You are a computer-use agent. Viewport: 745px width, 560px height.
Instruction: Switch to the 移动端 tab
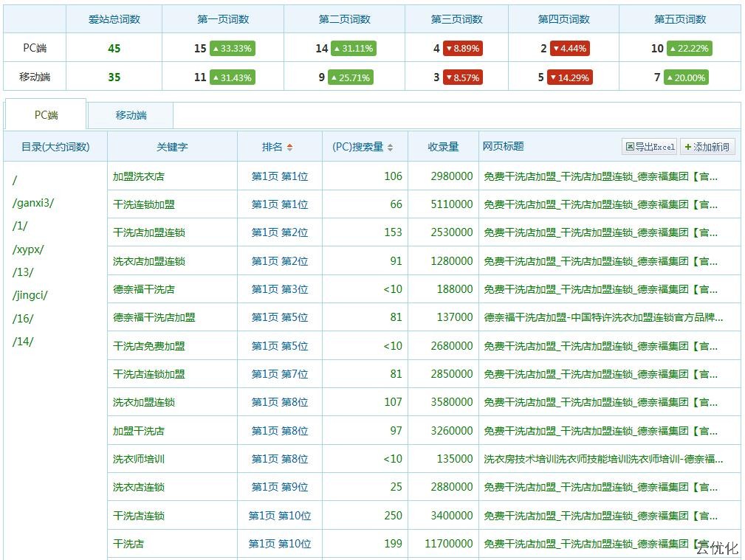(x=131, y=115)
